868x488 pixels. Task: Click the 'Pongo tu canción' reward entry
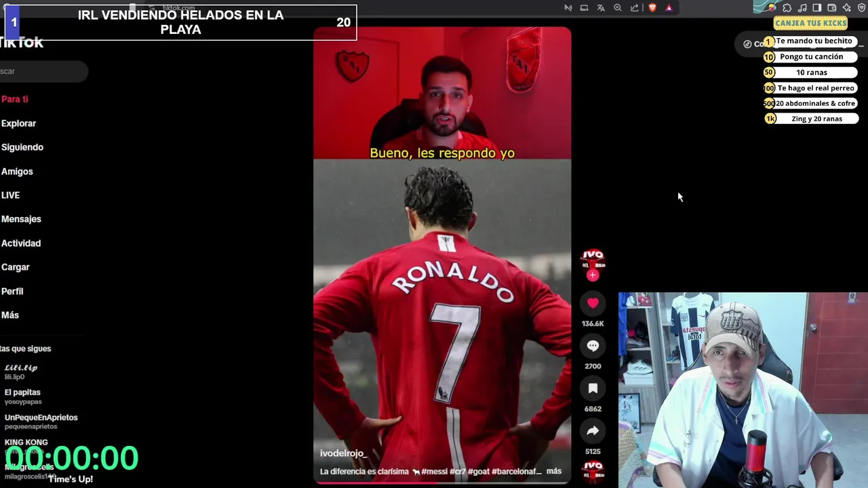click(x=811, y=57)
